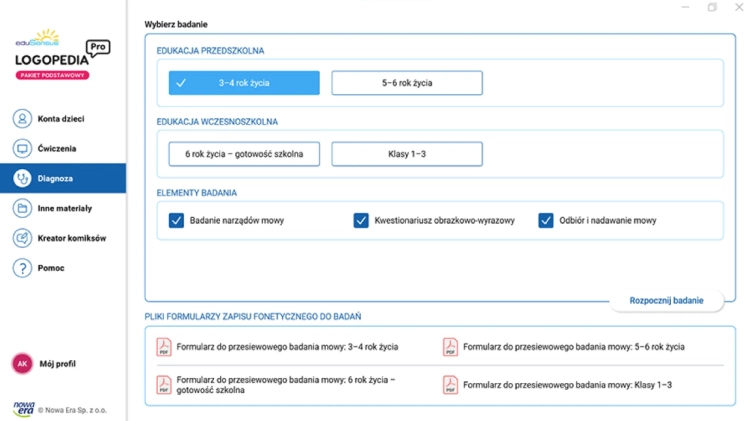Choose 6 rok życia – gotowość szkolna
Screen dimensions: 750x421
244,154
